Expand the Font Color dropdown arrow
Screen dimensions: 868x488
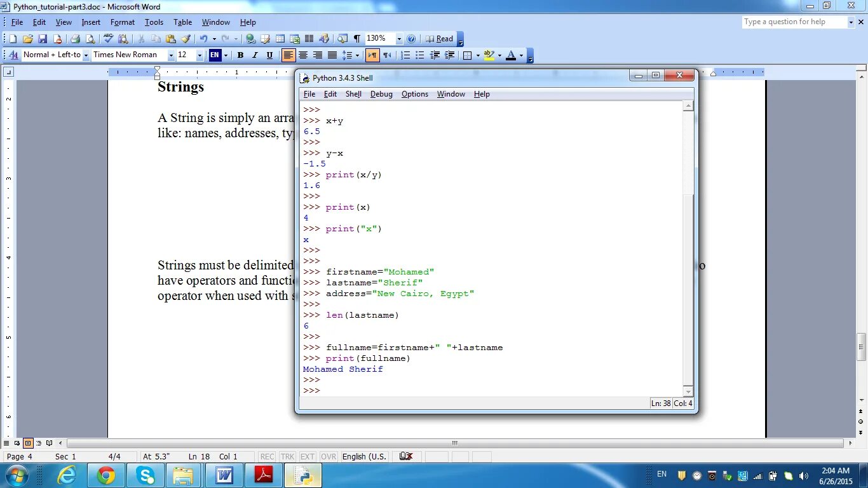click(521, 55)
